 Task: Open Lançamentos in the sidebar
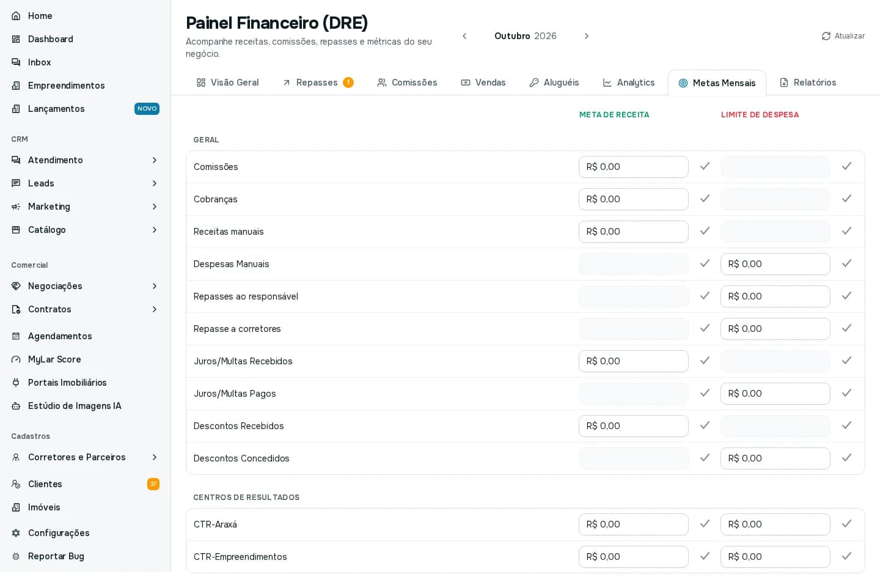[x=85, y=109]
